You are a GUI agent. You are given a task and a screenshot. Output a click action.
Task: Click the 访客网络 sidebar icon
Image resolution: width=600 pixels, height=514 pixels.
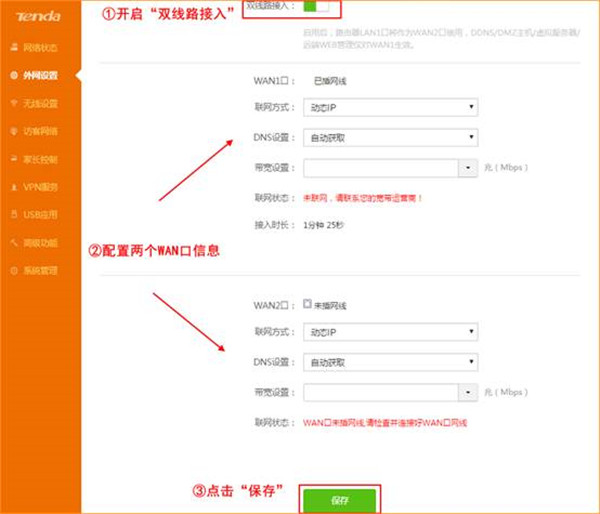click(x=14, y=131)
